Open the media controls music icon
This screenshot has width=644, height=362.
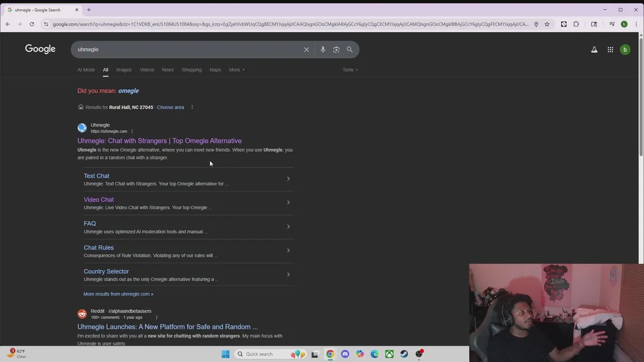(612, 24)
